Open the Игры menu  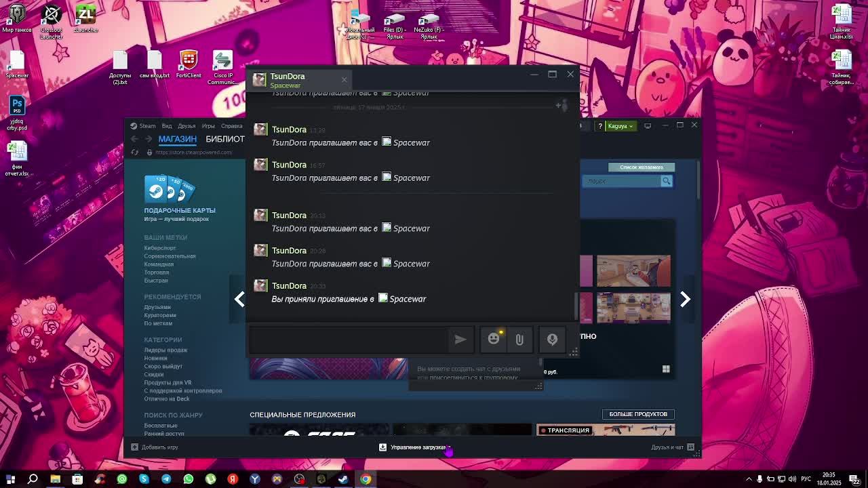[x=208, y=125]
